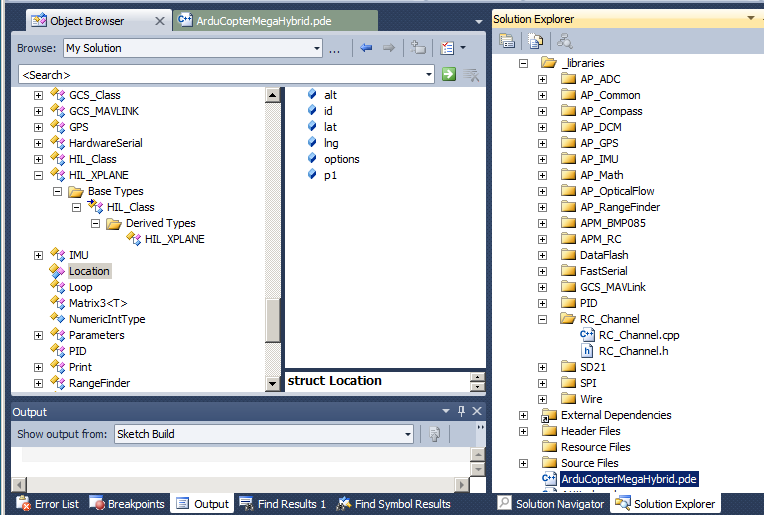Open the Browse 'My Solution' dropdown

[x=316, y=48]
